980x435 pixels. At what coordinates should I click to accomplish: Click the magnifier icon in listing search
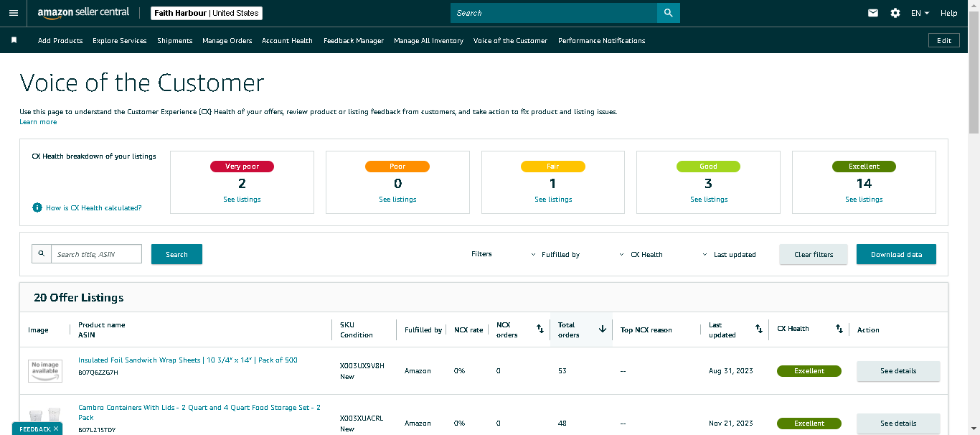click(42, 253)
